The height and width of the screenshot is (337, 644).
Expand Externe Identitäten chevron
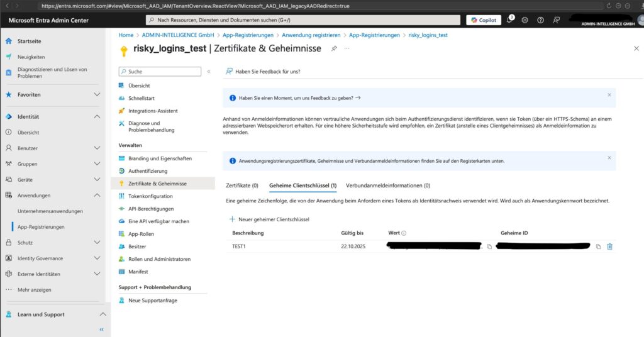point(97,273)
